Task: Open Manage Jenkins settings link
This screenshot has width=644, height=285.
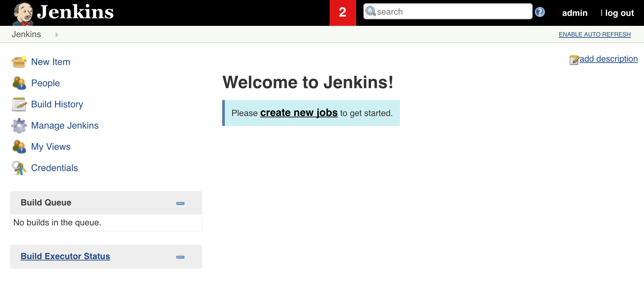Action: click(65, 126)
